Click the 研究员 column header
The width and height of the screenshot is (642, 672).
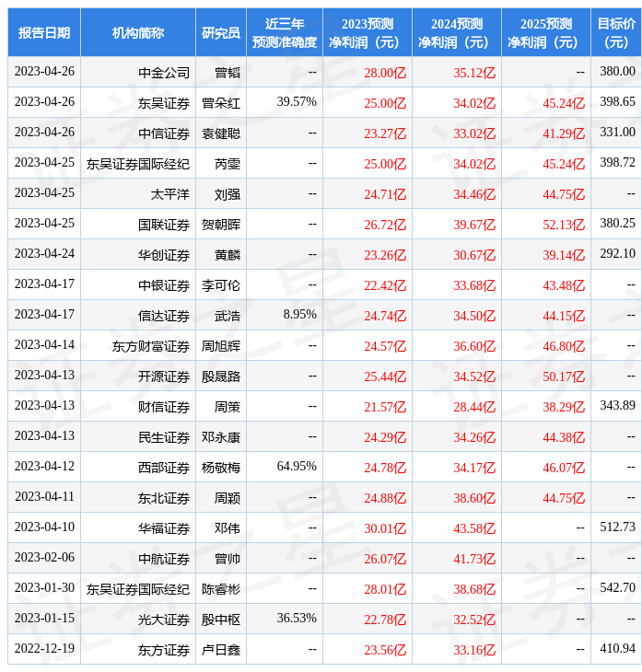pos(221,32)
